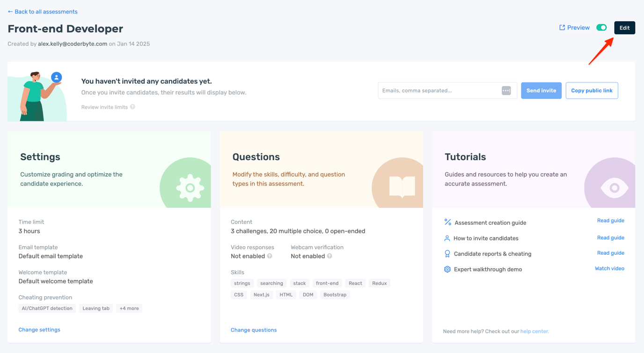Click the award icon beside Candidate reports & cheating
Screen dimensions: 644x353
[447, 253]
